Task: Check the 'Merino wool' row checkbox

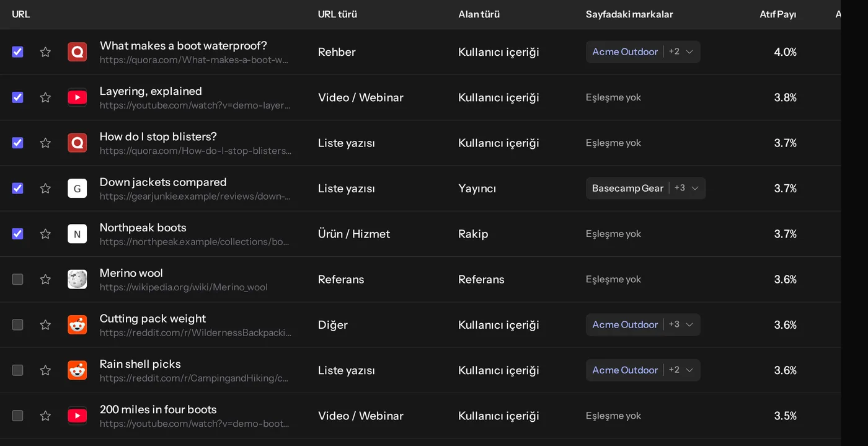Action: click(17, 279)
